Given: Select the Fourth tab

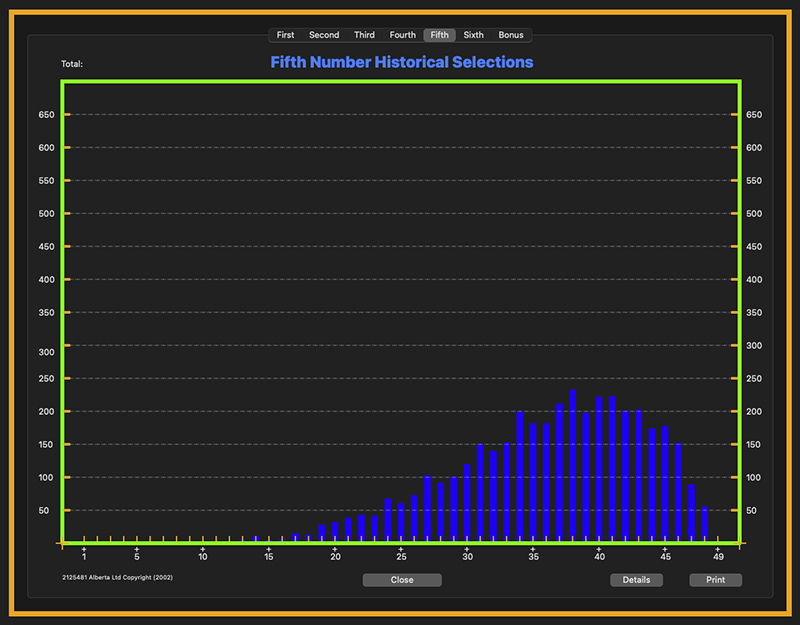Looking at the screenshot, I should click(x=403, y=35).
